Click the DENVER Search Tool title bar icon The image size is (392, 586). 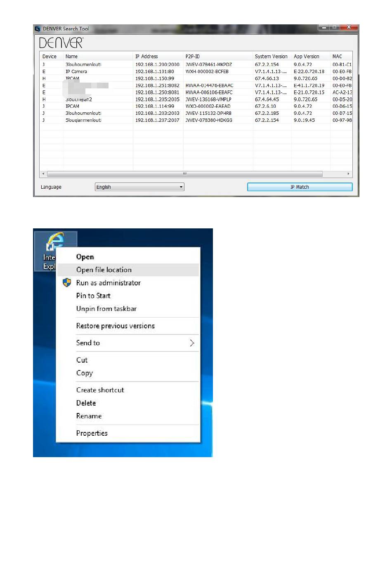[x=38, y=28]
